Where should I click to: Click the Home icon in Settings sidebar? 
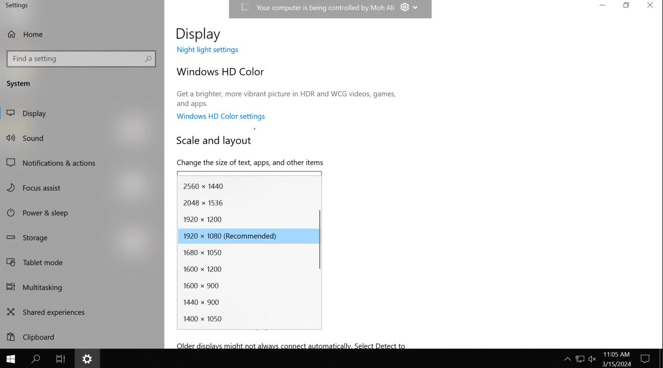point(11,34)
